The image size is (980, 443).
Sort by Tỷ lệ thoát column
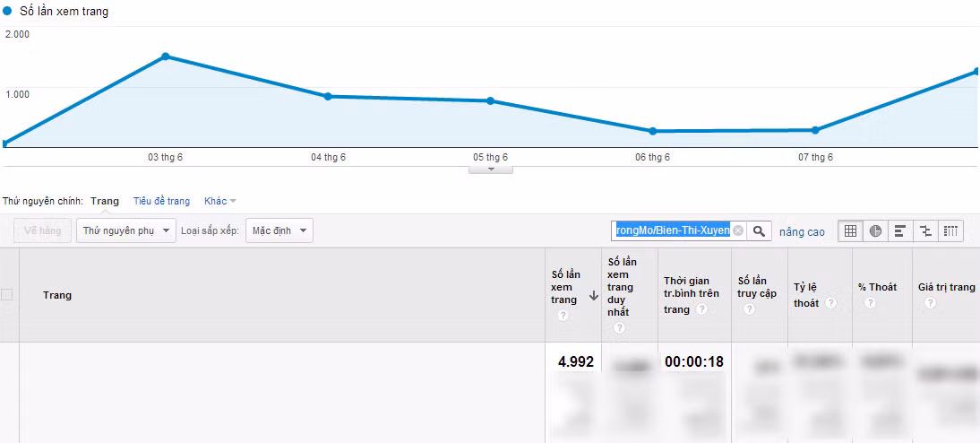pos(807,295)
